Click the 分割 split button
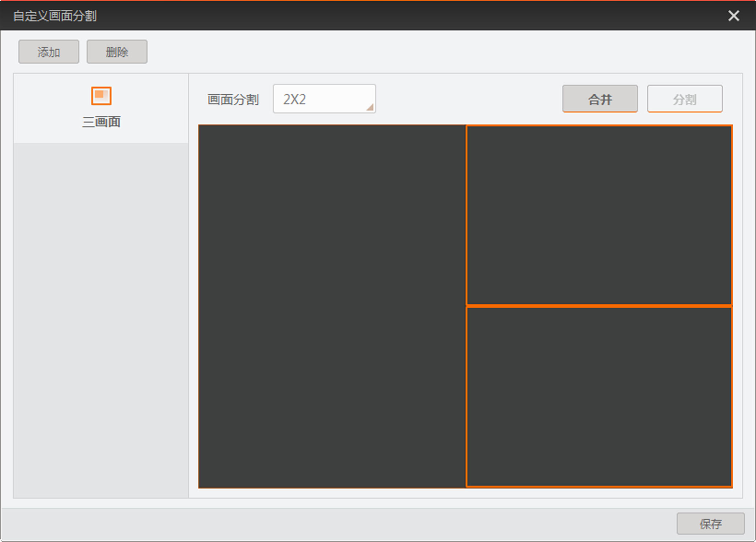 click(684, 99)
